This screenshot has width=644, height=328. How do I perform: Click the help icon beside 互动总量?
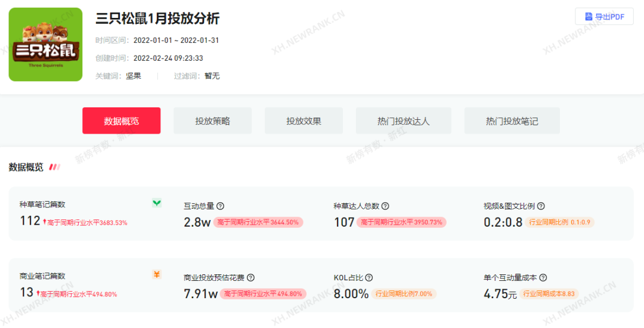(220, 206)
